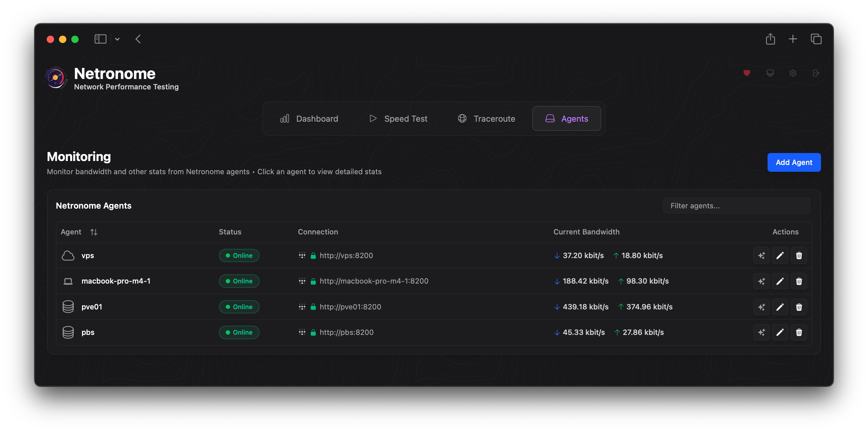Screen dimensions: 868x432
Task: Sort the Agent column with arrows icon
Action: tap(94, 232)
